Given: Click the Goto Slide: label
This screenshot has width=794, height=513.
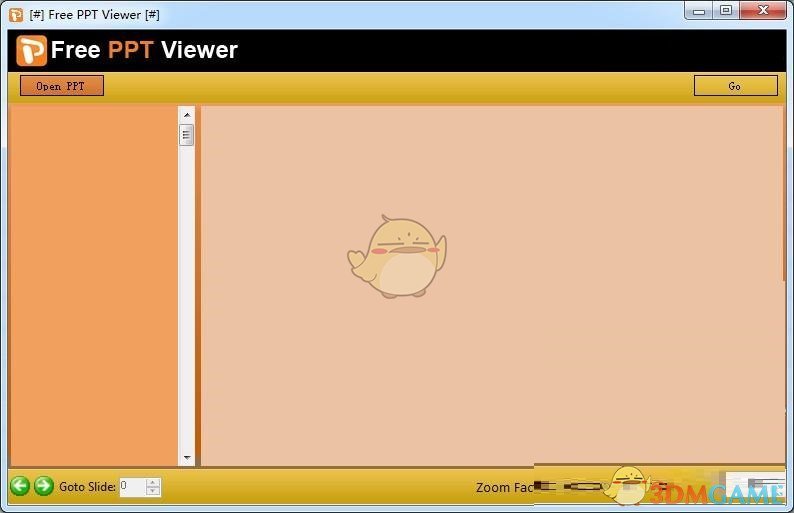Looking at the screenshot, I should [88, 487].
